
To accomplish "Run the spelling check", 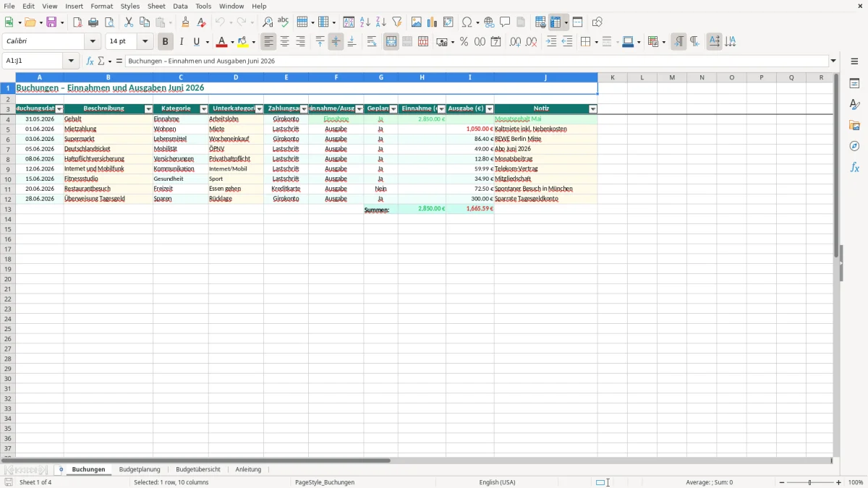I will (284, 22).
